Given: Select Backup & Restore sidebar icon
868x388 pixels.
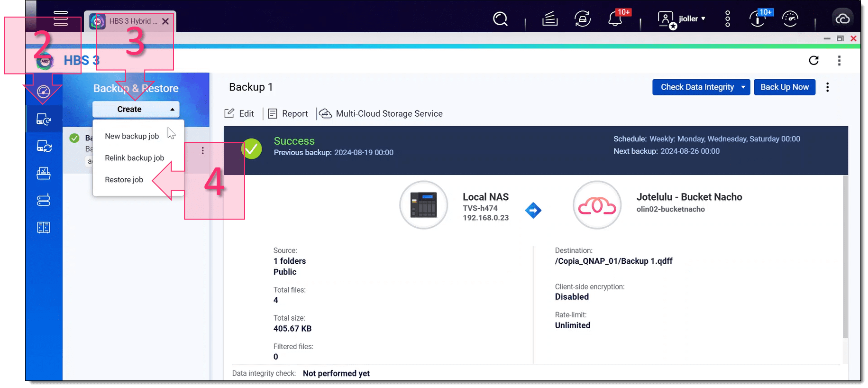Looking at the screenshot, I should point(44,120).
